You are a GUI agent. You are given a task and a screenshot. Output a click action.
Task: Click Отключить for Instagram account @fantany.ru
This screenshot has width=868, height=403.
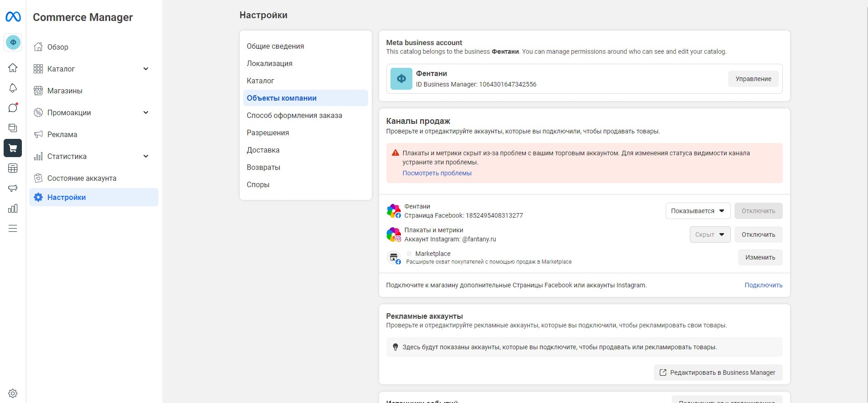[758, 235]
